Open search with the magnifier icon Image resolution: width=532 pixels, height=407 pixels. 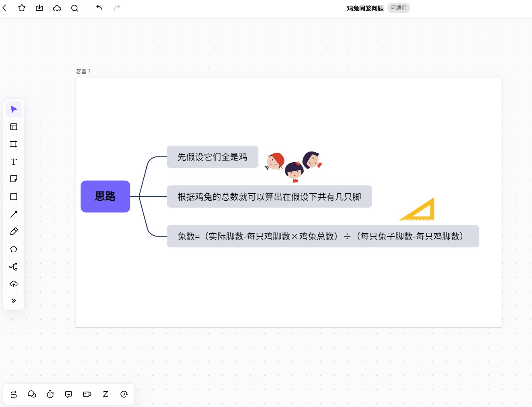(x=75, y=8)
